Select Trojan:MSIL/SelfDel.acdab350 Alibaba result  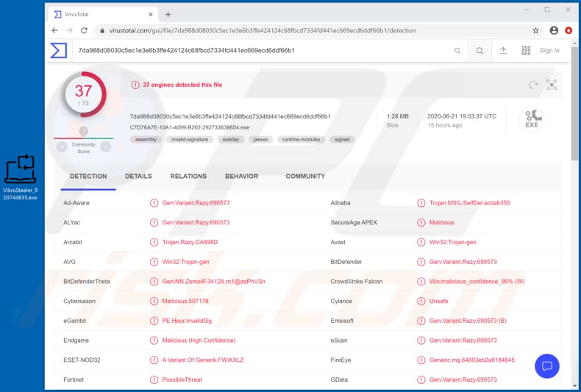point(469,203)
